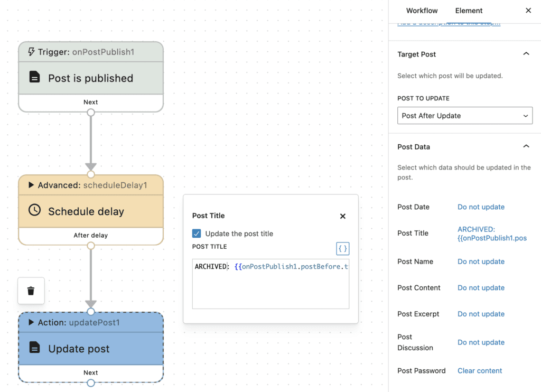Click the trash delete icon
The image size is (541, 392).
pyautogui.click(x=31, y=291)
